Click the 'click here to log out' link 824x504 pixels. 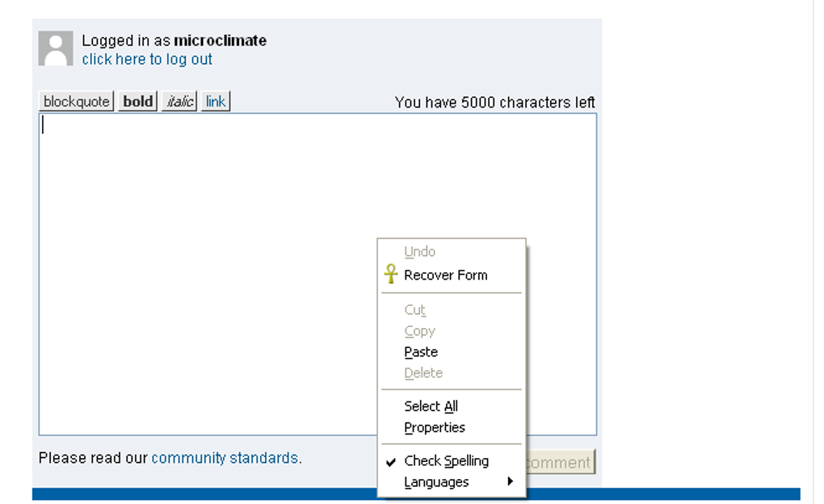pyautogui.click(x=147, y=58)
